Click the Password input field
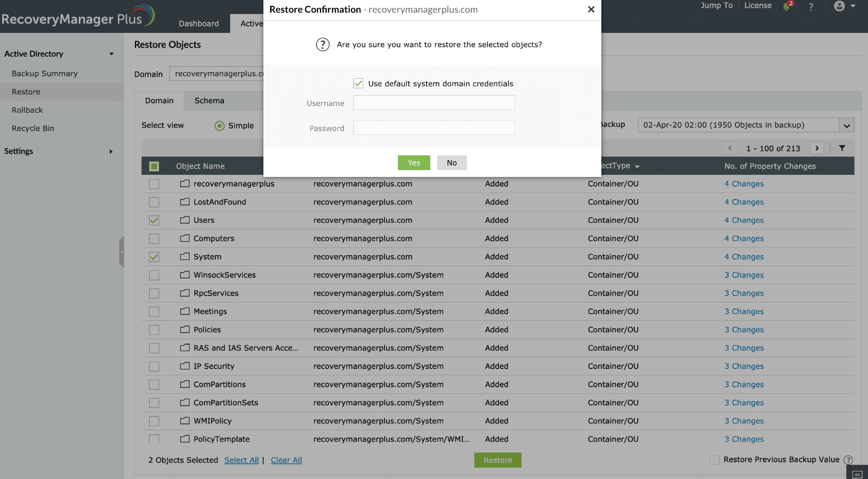This screenshot has width=868, height=479. coord(435,128)
